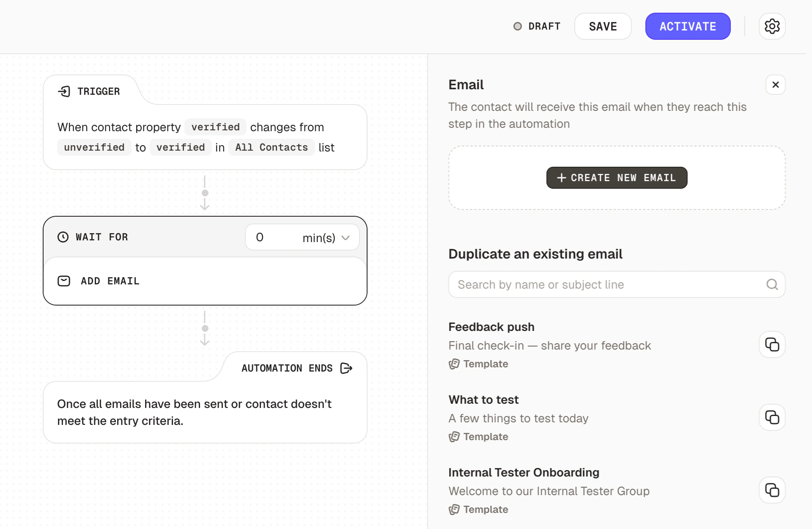Click the search magnifier icon

click(772, 284)
